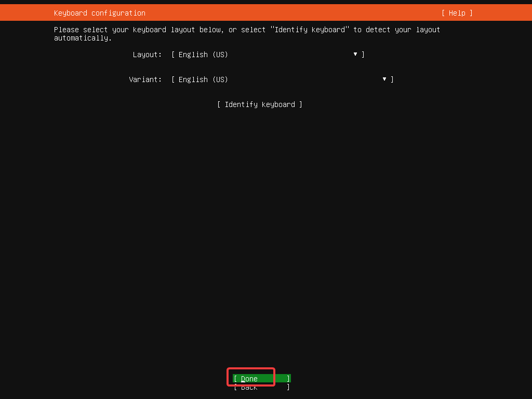Click Identify keyboard to detect layout automatically
The image size is (532, 399).
coord(259,104)
